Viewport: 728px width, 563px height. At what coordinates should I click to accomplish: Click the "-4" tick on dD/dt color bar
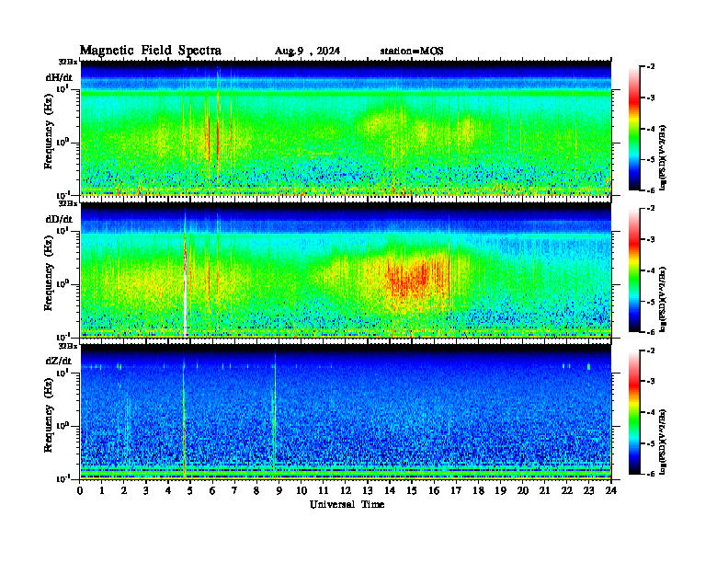(651, 270)
